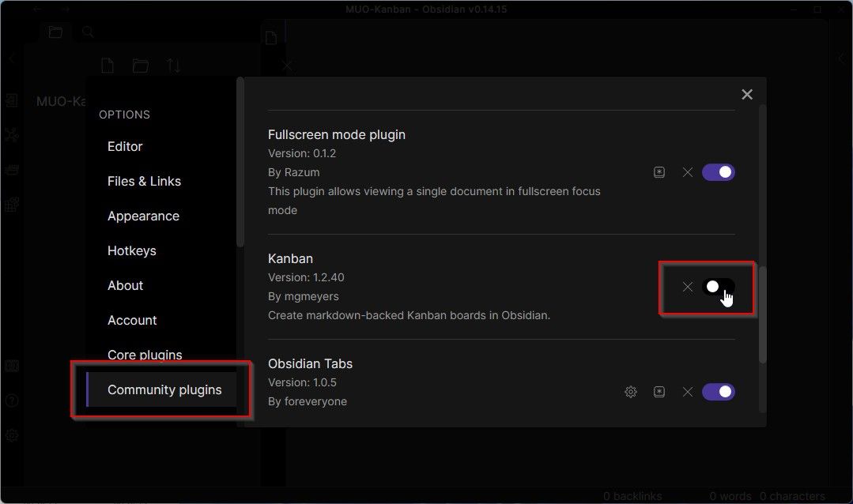This screenshot has width=853, height=504.
Task: Disable the Fullscreen mode plugin
Action: pos(718,171)
